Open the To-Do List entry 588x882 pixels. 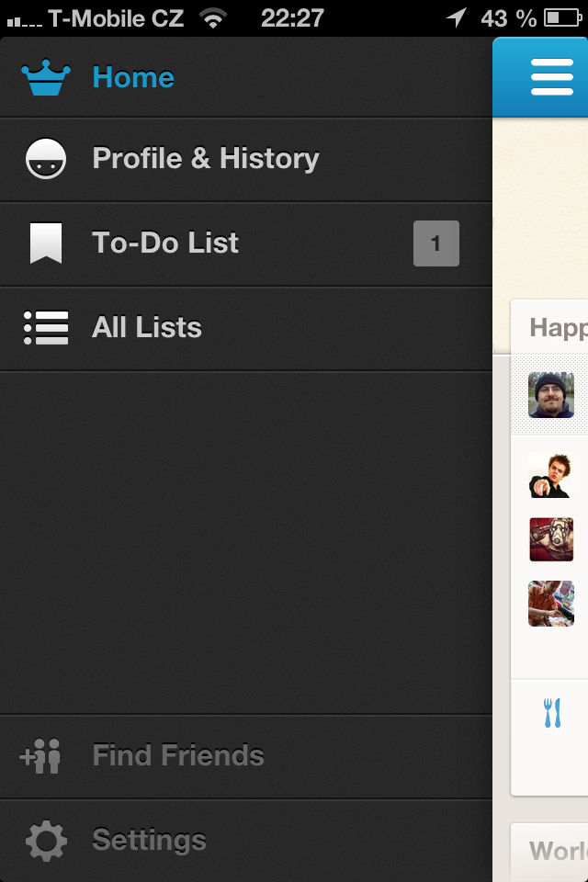165,243
